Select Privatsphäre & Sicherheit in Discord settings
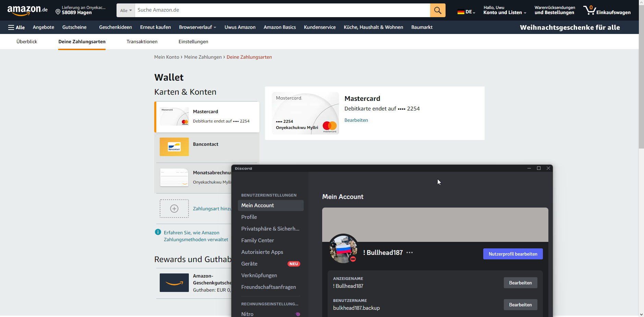Image resolution: width=644 pixels, height=317 pixels. (270, 229)
